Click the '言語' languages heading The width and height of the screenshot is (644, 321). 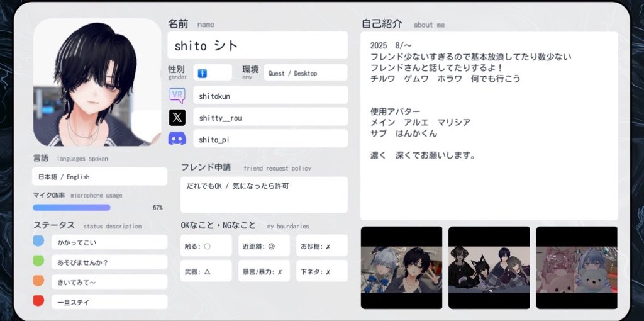coord(41,158)
